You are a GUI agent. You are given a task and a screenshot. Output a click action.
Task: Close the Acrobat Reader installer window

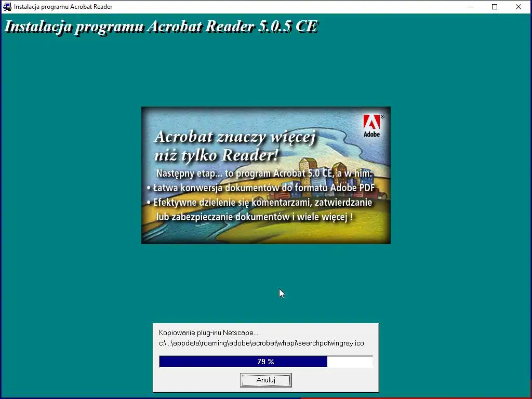pyautogui.click(x=518, y=7)
